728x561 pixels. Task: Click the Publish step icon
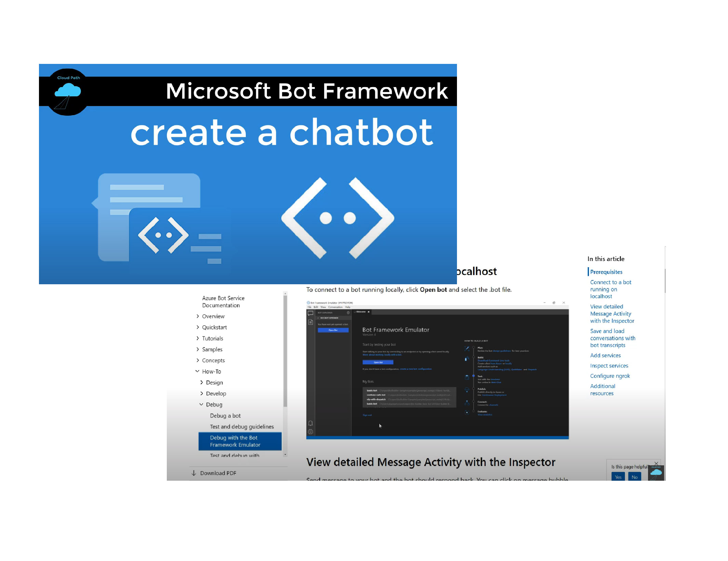[x=467, y=390]
